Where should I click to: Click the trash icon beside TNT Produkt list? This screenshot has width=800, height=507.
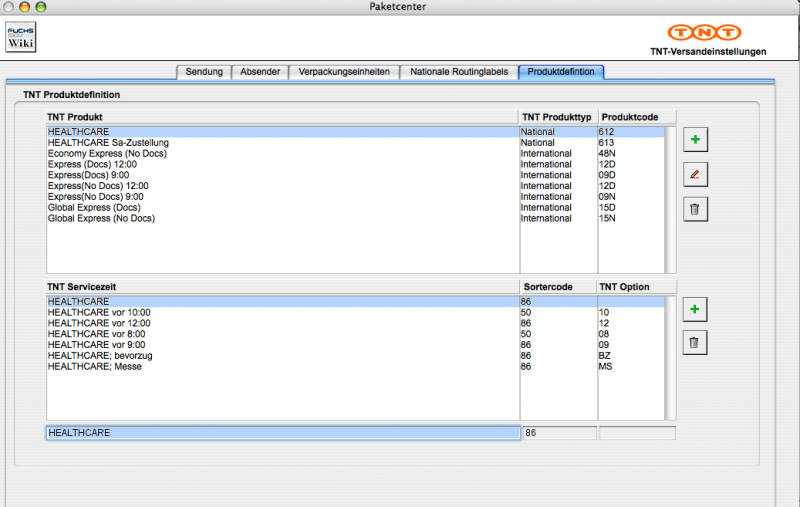pos(694,209)
